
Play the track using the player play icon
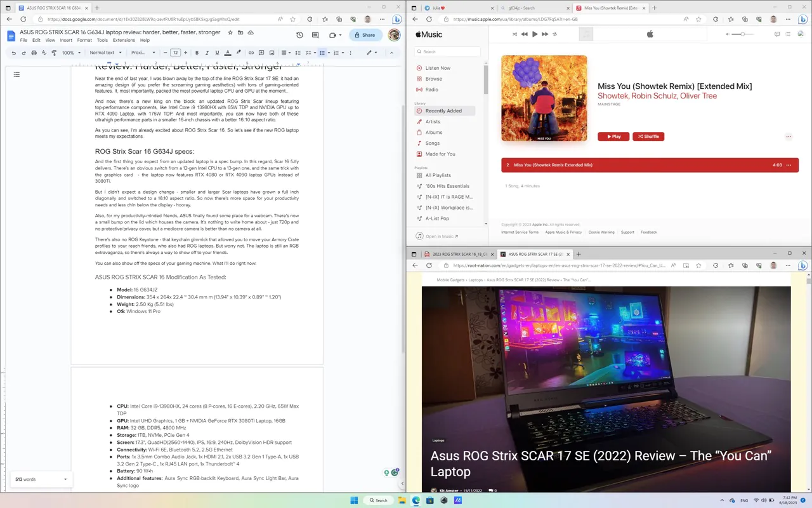(x=535, y=34)
